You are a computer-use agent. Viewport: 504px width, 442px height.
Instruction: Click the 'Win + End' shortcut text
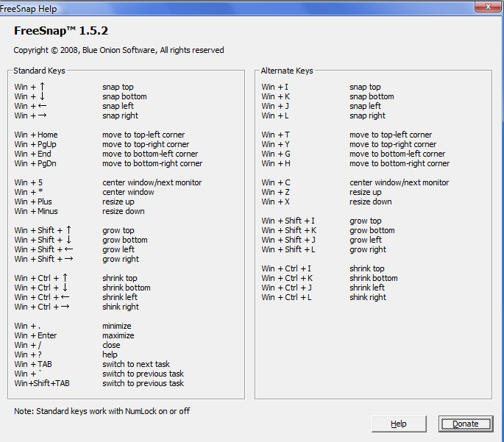(x=33, y=154)
